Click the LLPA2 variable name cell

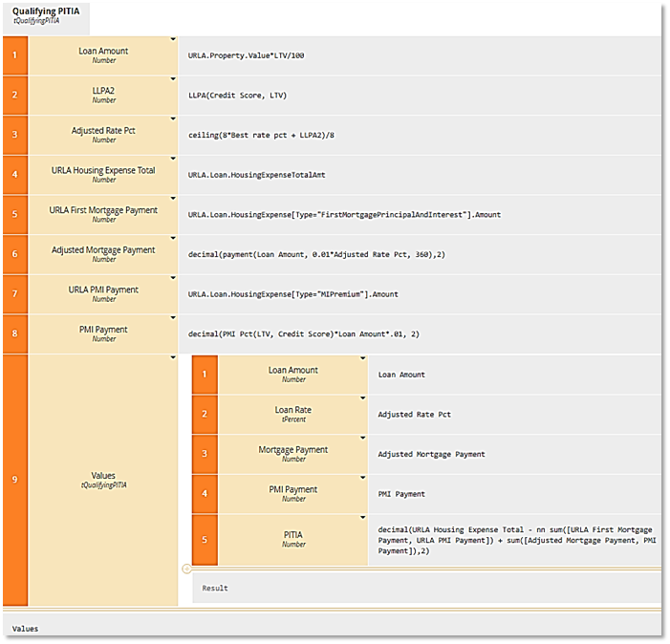click(x=103, y=96)
